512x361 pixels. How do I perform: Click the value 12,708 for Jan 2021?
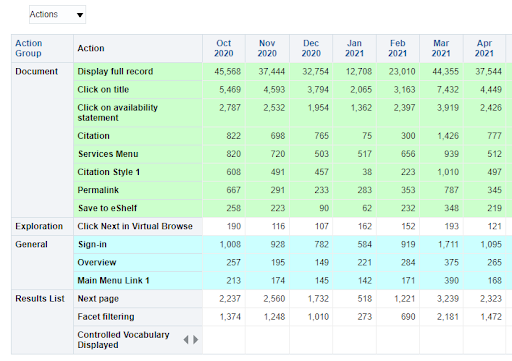pyautogui.click(x=359, y=71)
